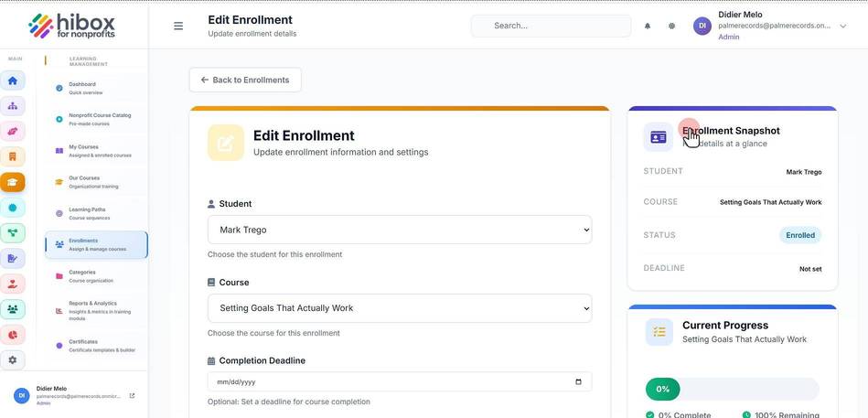Click the Completion Deadline date field

coord(400,382)
